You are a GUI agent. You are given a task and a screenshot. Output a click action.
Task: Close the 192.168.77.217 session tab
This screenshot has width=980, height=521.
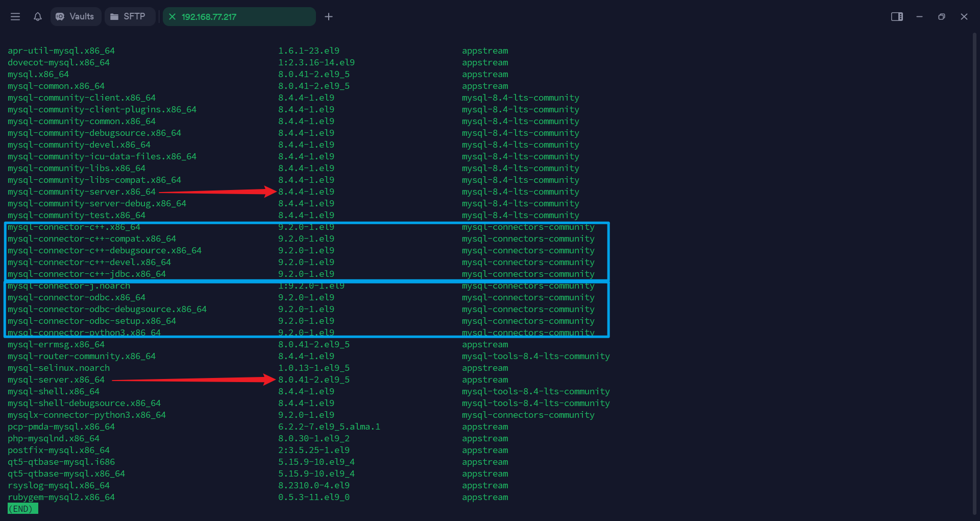[173, 16]
